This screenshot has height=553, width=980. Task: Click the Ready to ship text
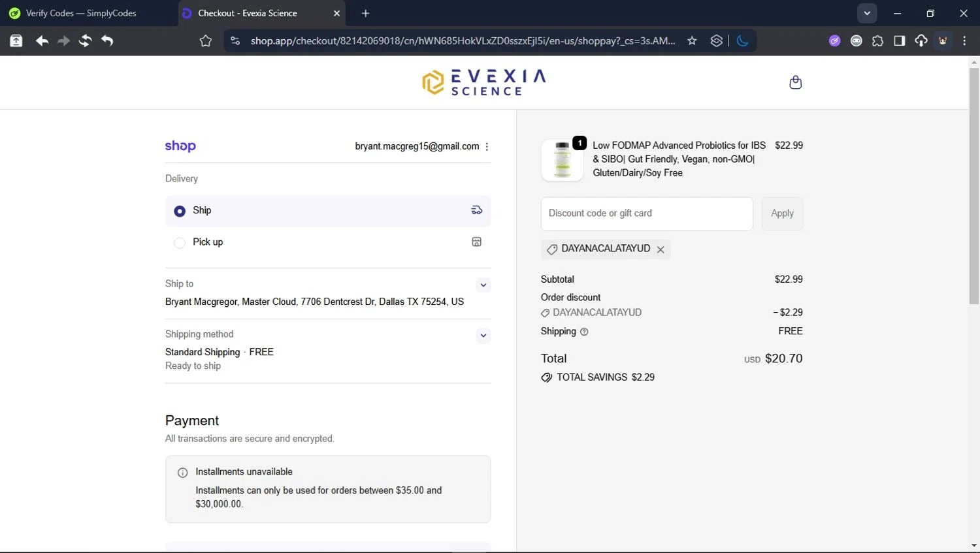(193, 366)
